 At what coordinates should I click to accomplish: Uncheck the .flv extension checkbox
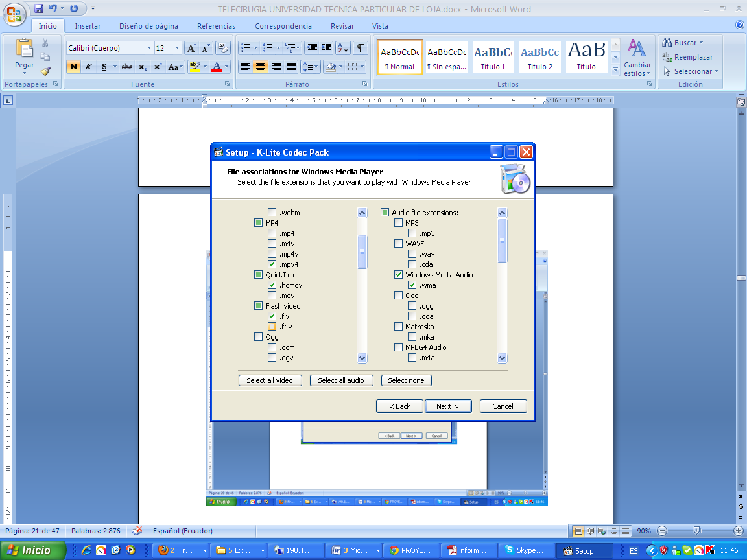tap(272, 316)
